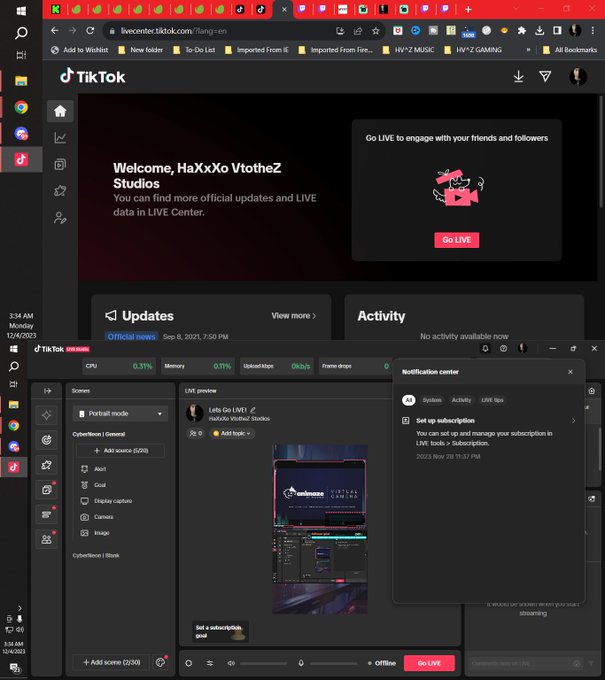
Task: Click the download icon in LIVE Center header
Action: pyautogui.click(x=518, y=77)
